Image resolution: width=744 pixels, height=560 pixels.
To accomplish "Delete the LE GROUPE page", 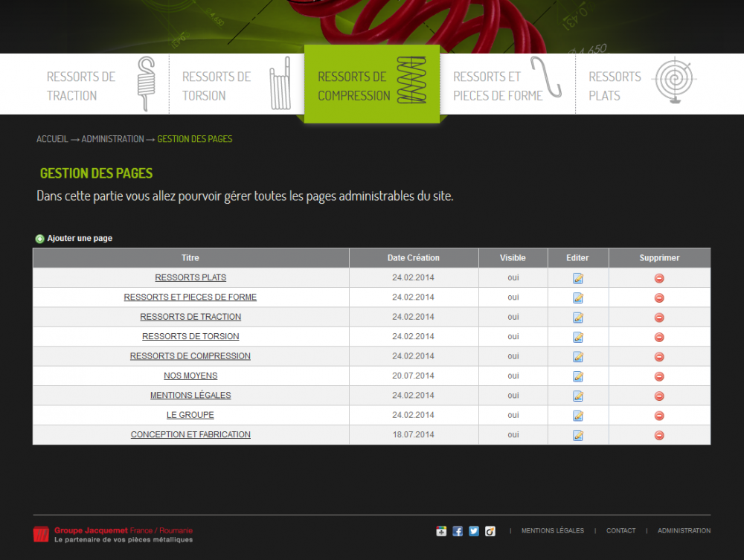I will click(659, 416).
